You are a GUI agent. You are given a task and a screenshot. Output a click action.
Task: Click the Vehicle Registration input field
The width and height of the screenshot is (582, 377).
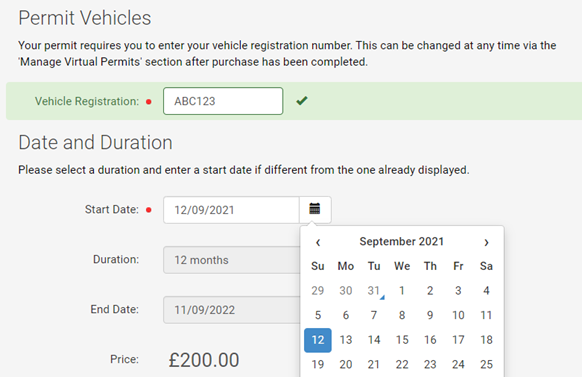coord(223,101)
